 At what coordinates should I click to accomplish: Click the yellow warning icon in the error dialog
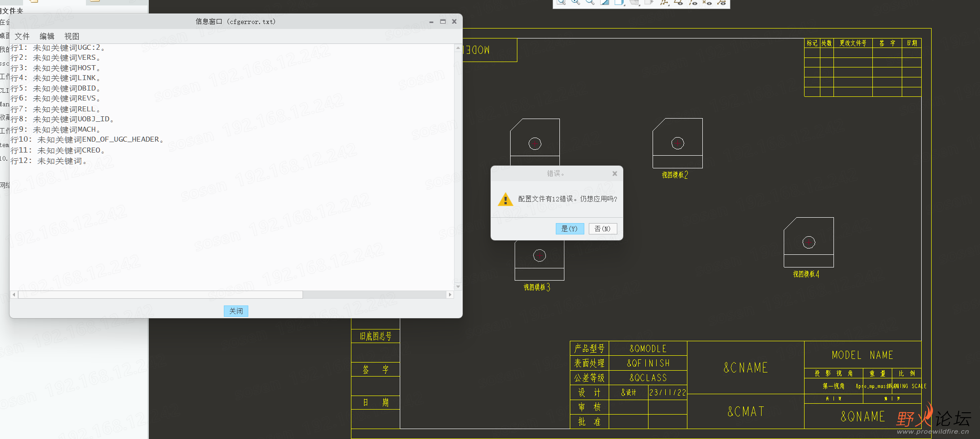(x=505, y=199)
